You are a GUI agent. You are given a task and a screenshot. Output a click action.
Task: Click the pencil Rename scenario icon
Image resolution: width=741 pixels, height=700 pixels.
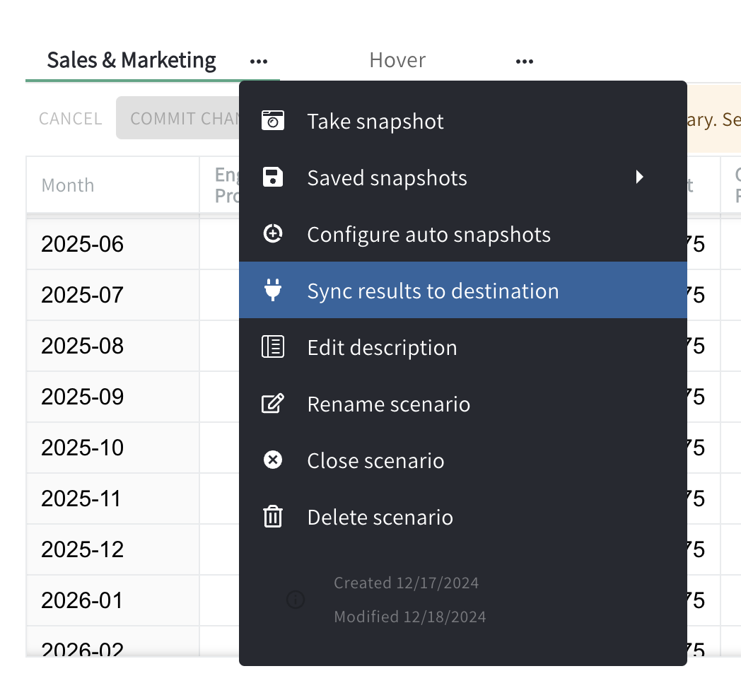tap(273, 403)
